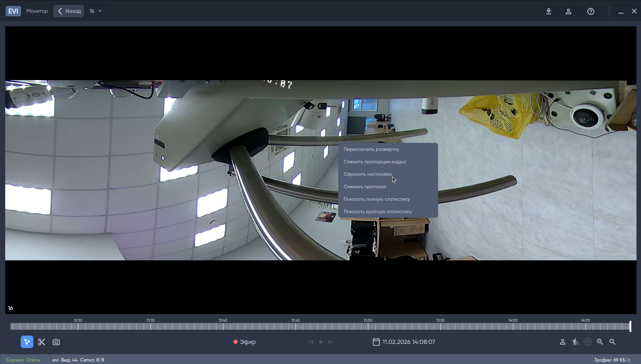Image resolution: width=641 pixels, height=364 pixels.
Task: Click the Назад back button
Action: pyautogui.click(x=69, y=11)
